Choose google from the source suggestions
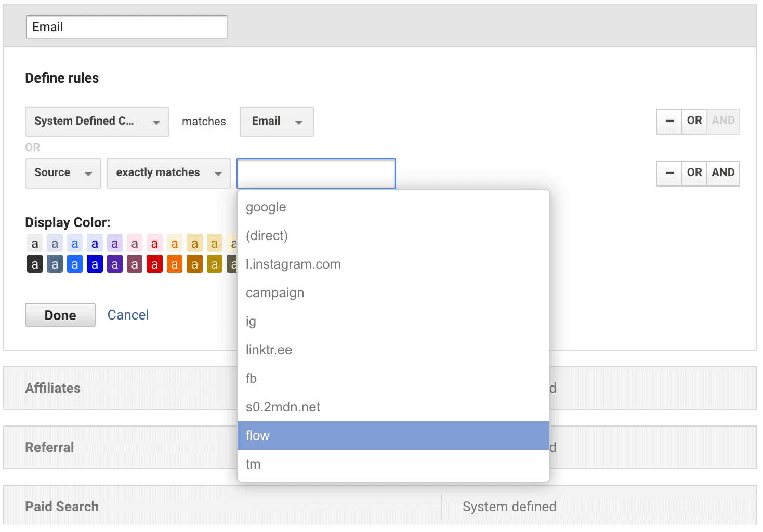The image size is (763, 532). coord(393,207)
